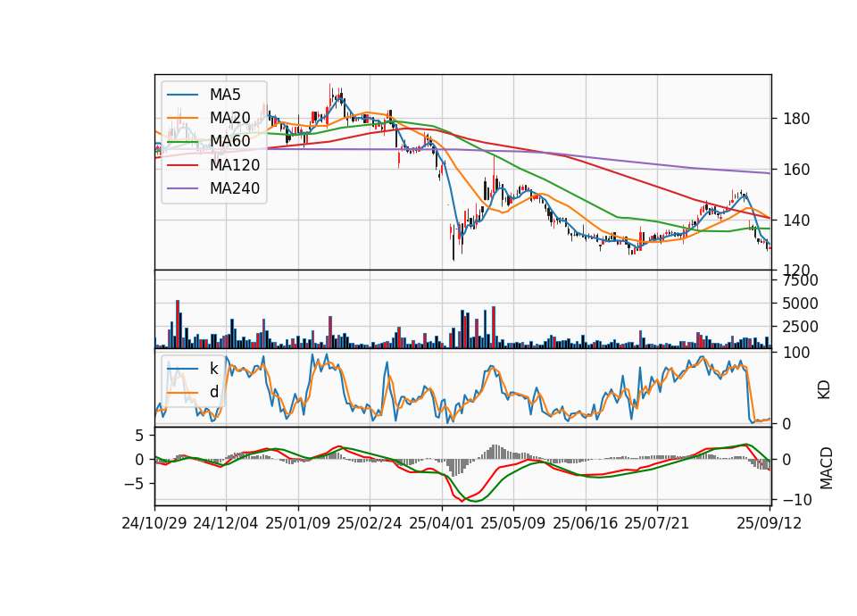This screenshot has height=616, width=857.
Task: Click the 100 tick on KD axis
Action: [x=796, y=354]
